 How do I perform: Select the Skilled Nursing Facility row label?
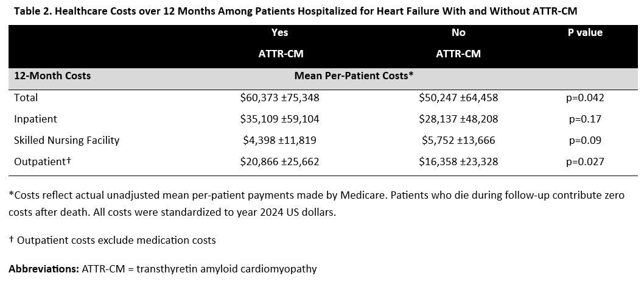[x=67, y=140]
